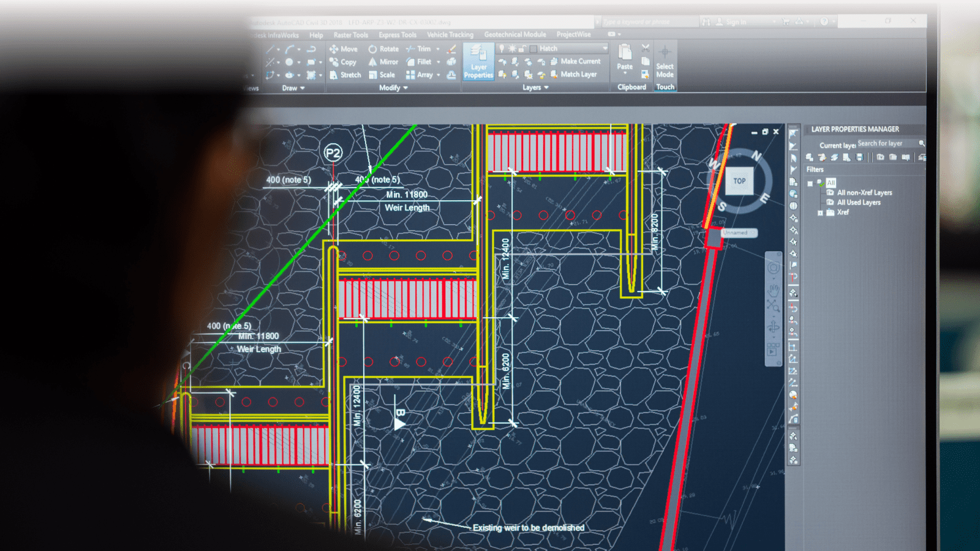The image size is (980, 551).
Task: Open the Paste dropdown arrow
Action: (x=625, y=73)
